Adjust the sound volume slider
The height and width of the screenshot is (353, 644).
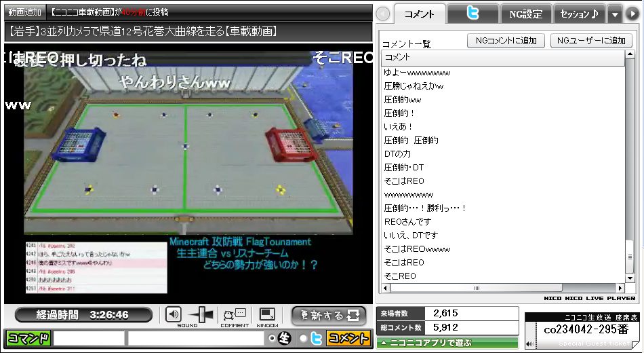tap(201, 315)
